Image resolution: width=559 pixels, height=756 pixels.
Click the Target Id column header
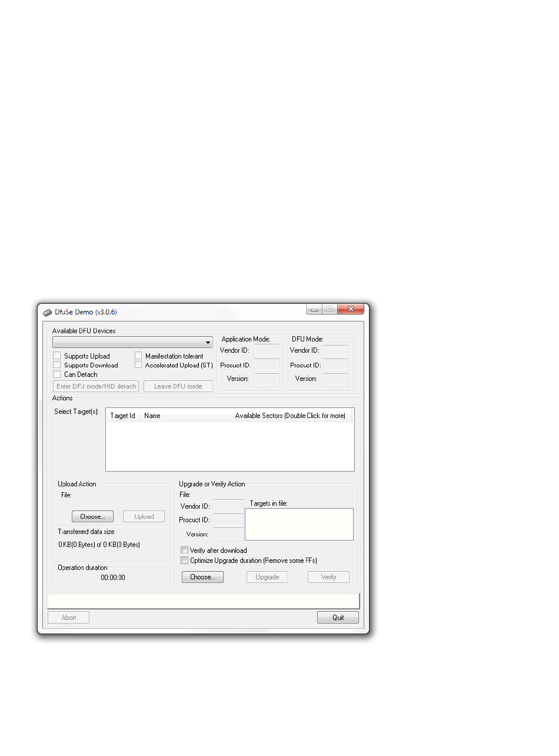pyautogui.click(x=123, y=416)
